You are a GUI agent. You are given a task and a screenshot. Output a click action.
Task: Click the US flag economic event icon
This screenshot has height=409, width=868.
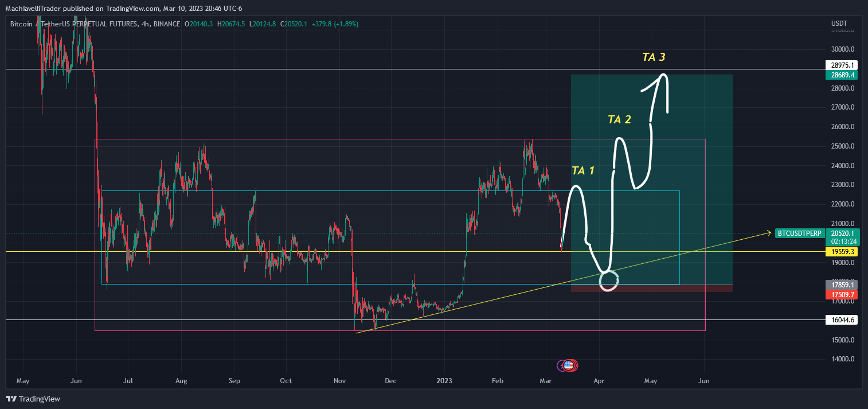pyautogui.click(x=568, y=365)
